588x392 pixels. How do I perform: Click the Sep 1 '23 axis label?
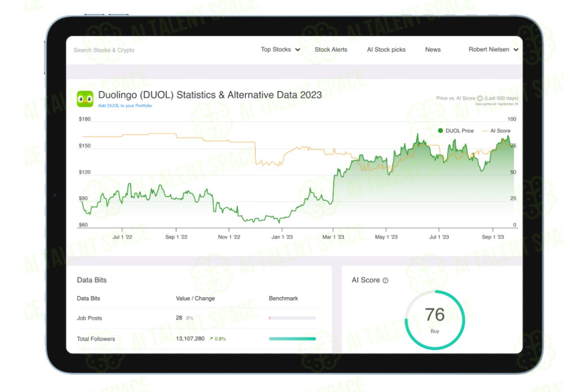pos(493,237)
